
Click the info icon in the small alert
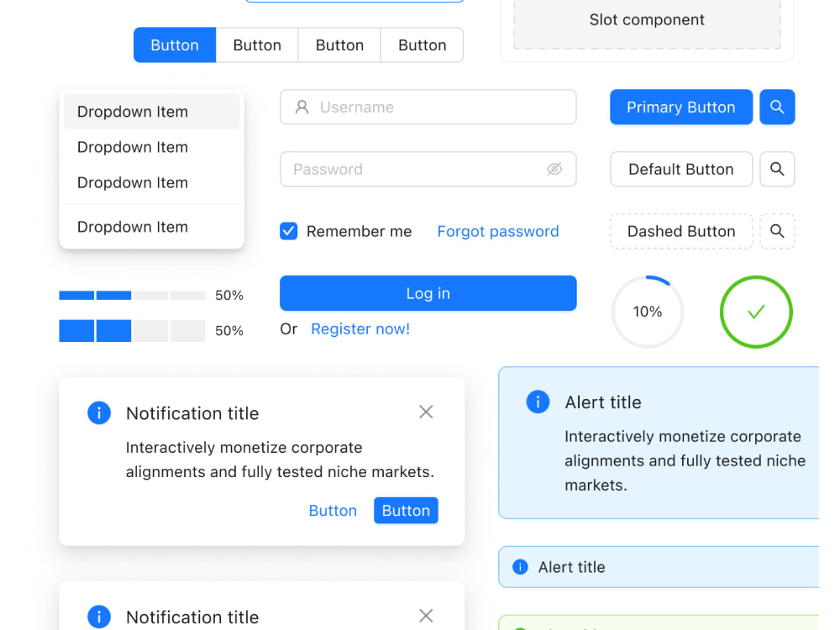[x=520, y=567]
